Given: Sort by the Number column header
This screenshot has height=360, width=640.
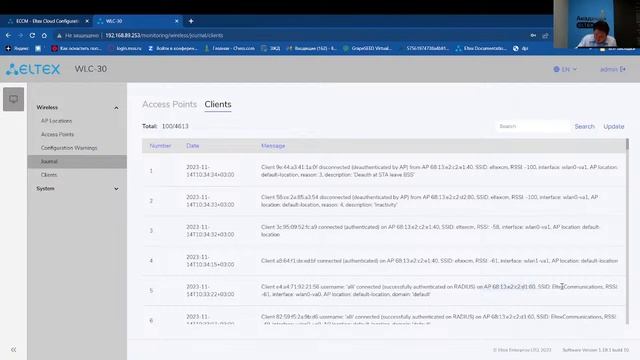Looking at the screenshot, I should click(x=160, y=146).
